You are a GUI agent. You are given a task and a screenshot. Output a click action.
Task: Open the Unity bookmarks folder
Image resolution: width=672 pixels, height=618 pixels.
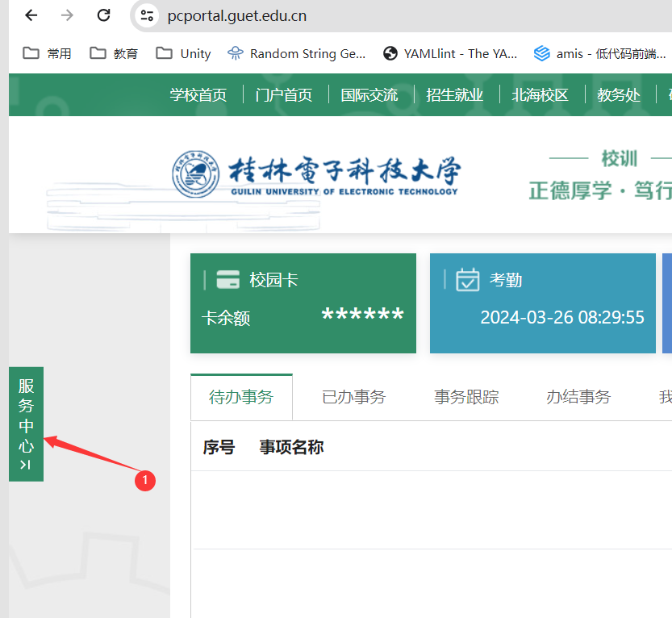[x=184, y=53]
